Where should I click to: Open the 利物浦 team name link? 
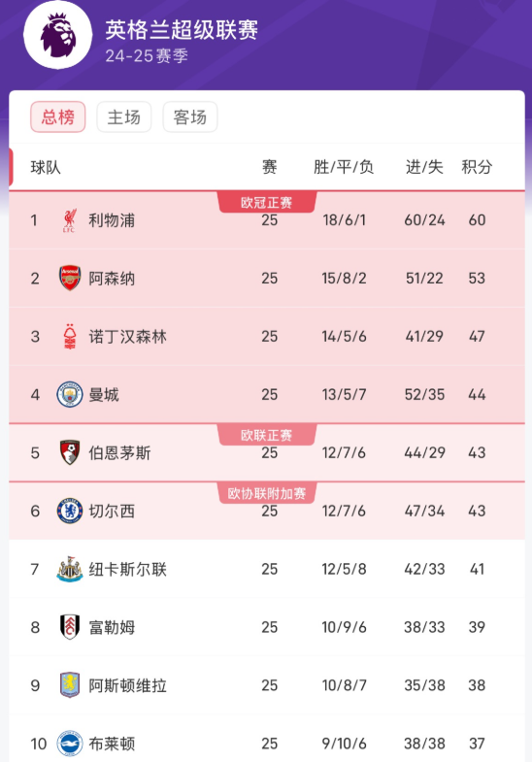tap(112, 220)
